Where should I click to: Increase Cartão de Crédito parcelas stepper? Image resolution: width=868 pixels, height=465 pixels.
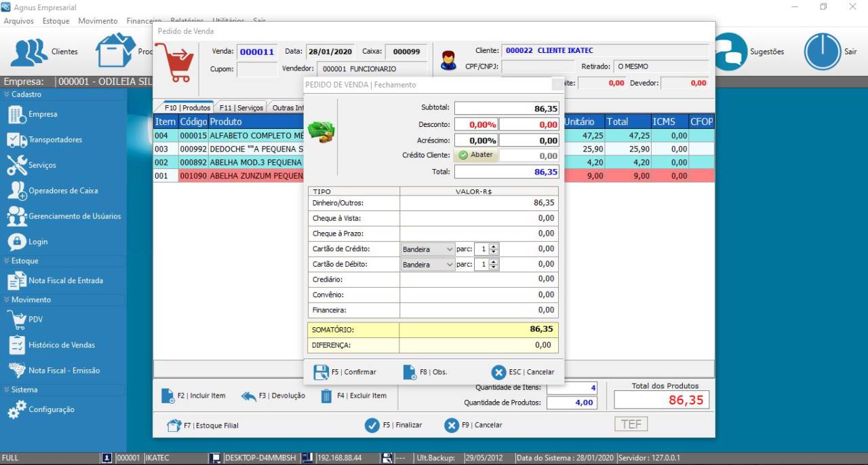(494, 246)
